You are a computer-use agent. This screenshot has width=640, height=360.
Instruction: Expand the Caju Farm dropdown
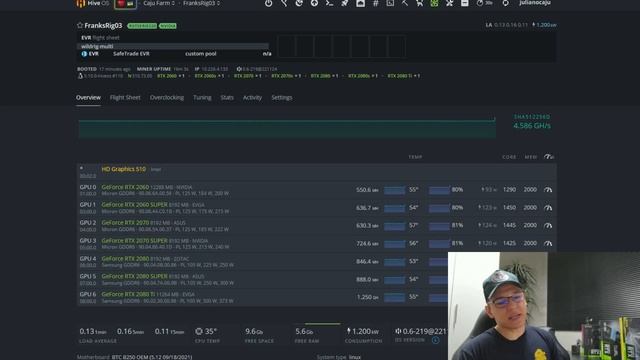(159, 3)
